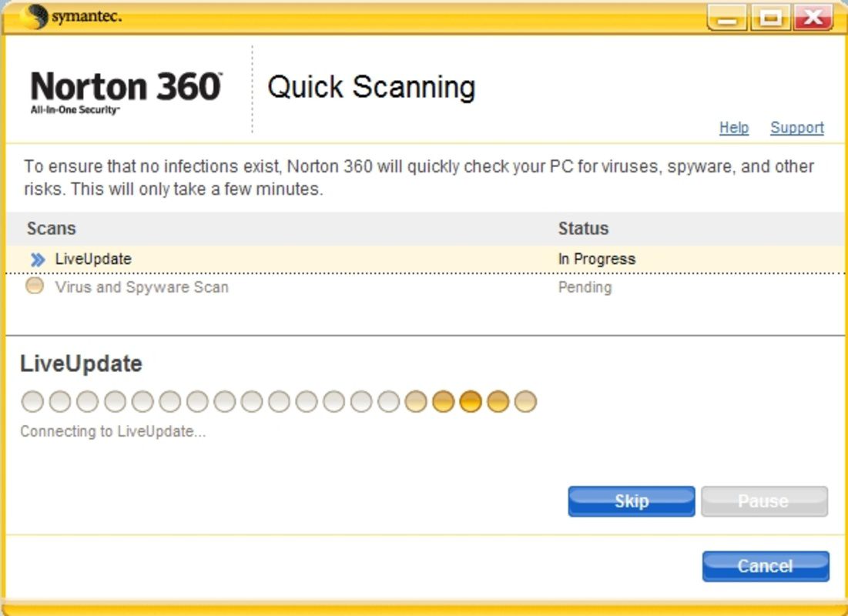Click the LiveUpdate in-progress arrow icon
Screen dimensions: 848x616
pos(37,259)
